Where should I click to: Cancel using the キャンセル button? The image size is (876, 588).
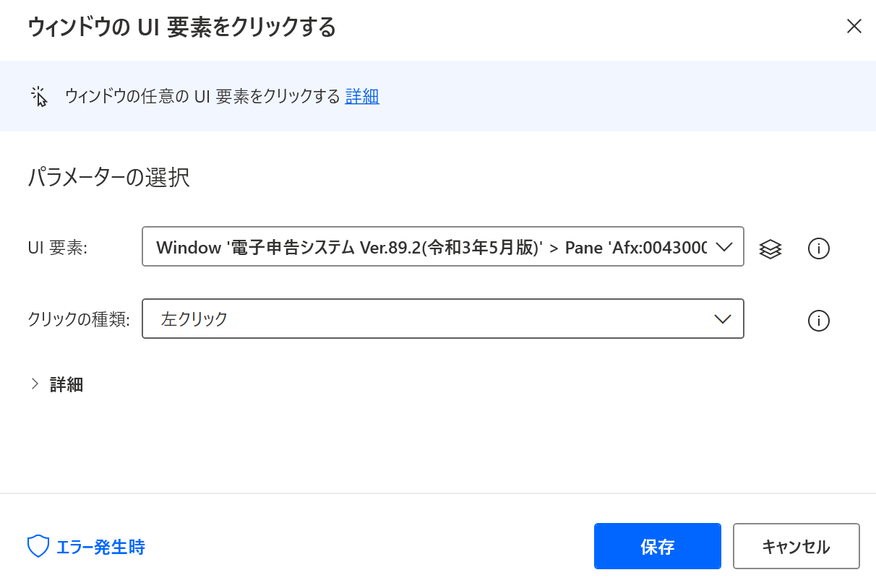point(796,546)
